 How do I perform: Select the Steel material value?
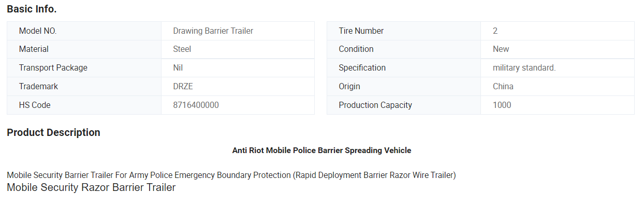(x=182, y=49)
